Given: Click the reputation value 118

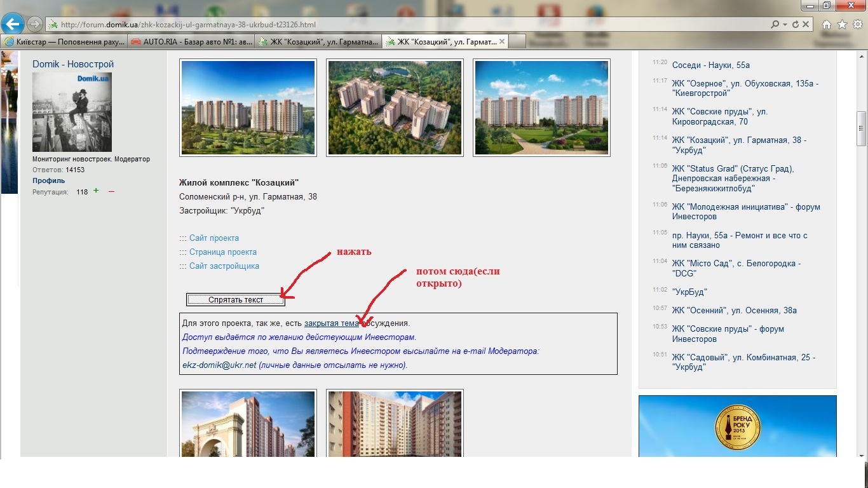Looking at the screenshot, I should coord(82,192).
